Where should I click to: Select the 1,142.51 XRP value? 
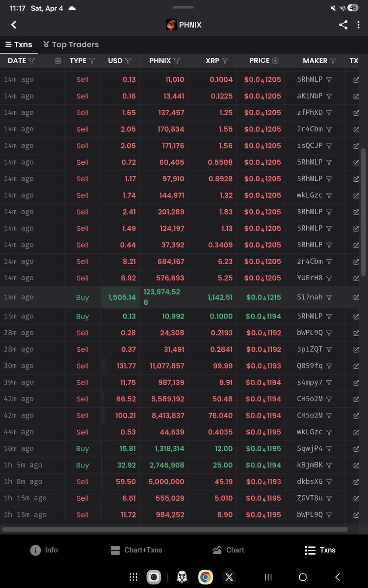220,297
